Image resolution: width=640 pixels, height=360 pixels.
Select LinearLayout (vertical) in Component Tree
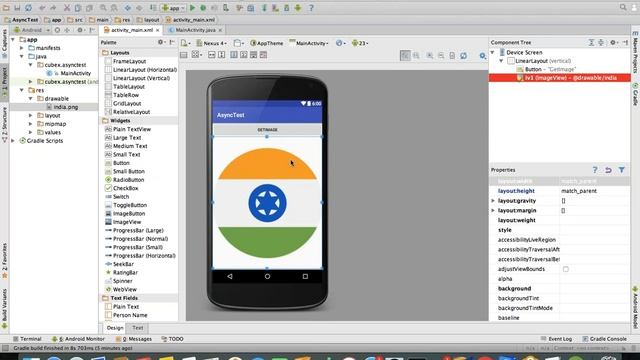(539, 61)
